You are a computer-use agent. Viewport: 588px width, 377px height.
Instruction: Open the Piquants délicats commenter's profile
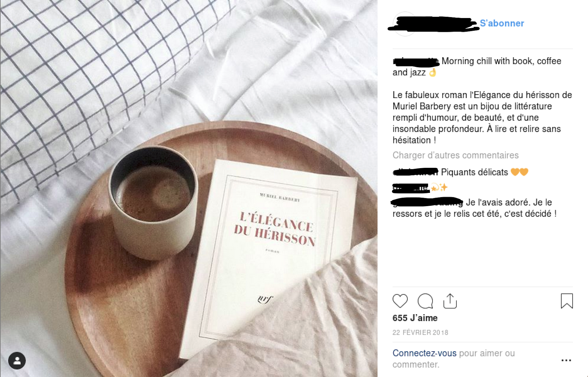click(x=416, y=172)
